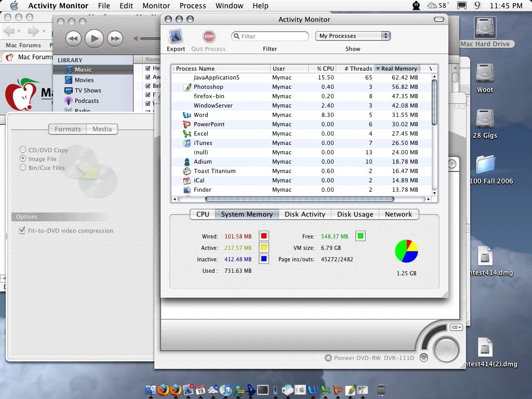
Task: Uncheck the iTunes song row starting "Bel"
Action: [148, 86]
